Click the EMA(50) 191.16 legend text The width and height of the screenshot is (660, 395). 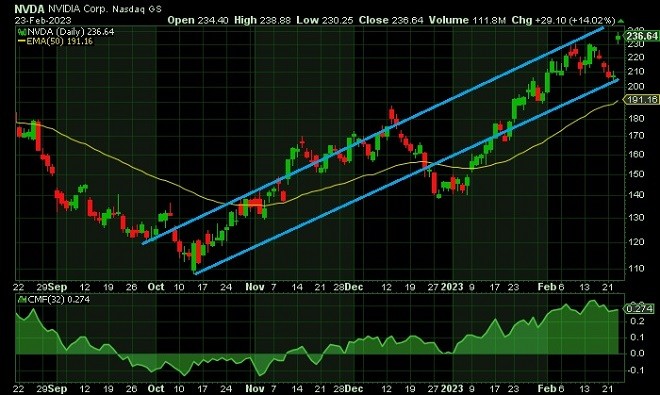point(59,41)
